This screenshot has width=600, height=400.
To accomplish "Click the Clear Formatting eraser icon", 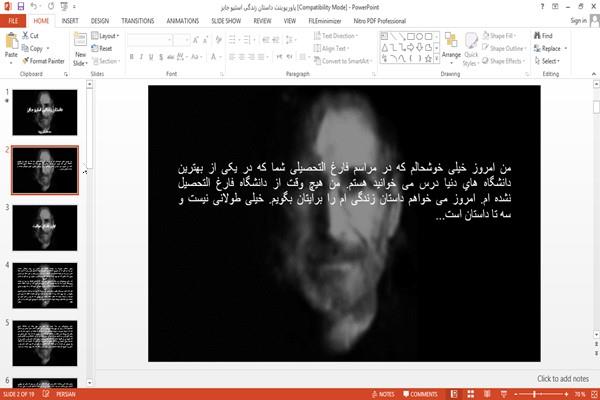I will [218, 40].
